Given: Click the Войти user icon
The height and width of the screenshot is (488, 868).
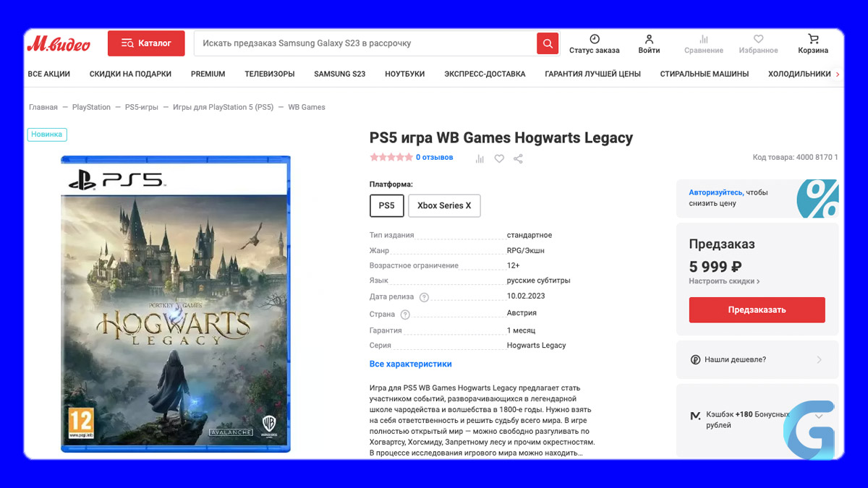Looking at the screenshot, I should (x=650, y=39).
